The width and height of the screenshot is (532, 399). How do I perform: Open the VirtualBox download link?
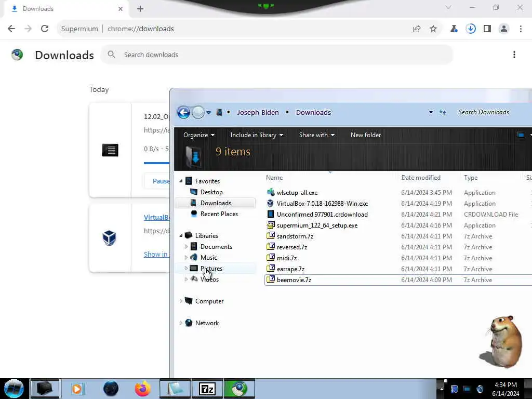(156, 218)
